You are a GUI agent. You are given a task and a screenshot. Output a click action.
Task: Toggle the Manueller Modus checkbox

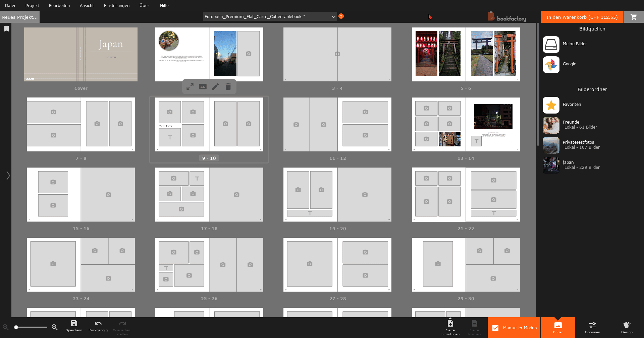pyautogui.click(x=495, y=328)
